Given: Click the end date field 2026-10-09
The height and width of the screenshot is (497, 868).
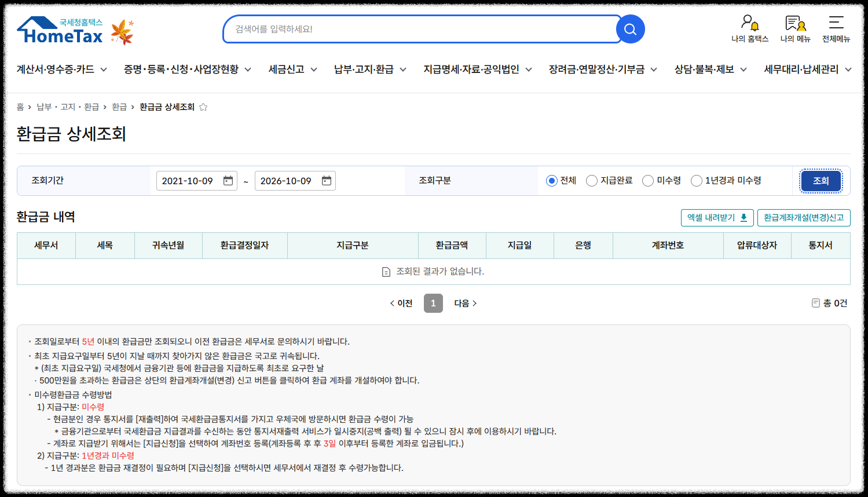Looking at the screenshot, I should (295, 181).
